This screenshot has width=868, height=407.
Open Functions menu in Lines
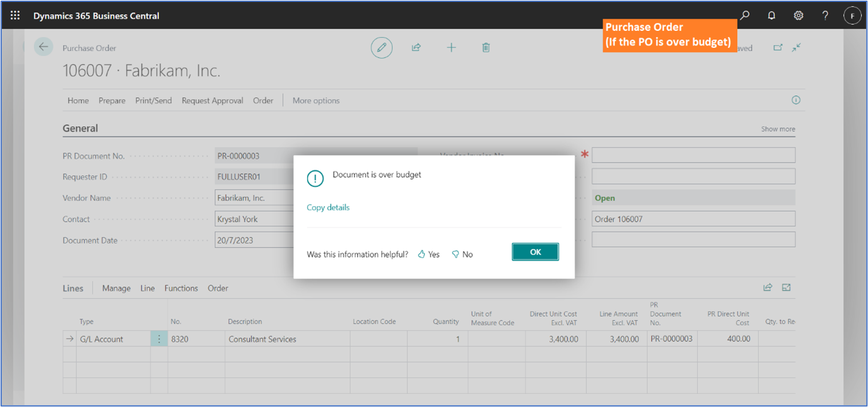181,288
